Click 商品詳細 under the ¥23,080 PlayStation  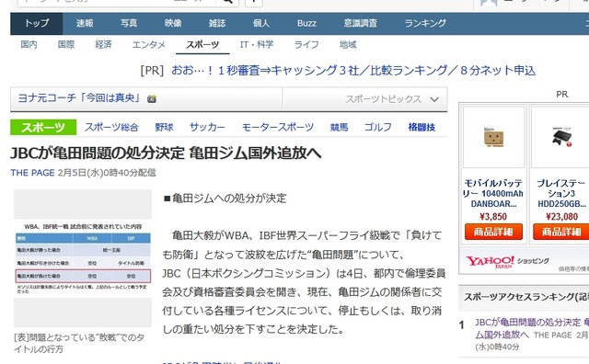[x=561, y=232]
